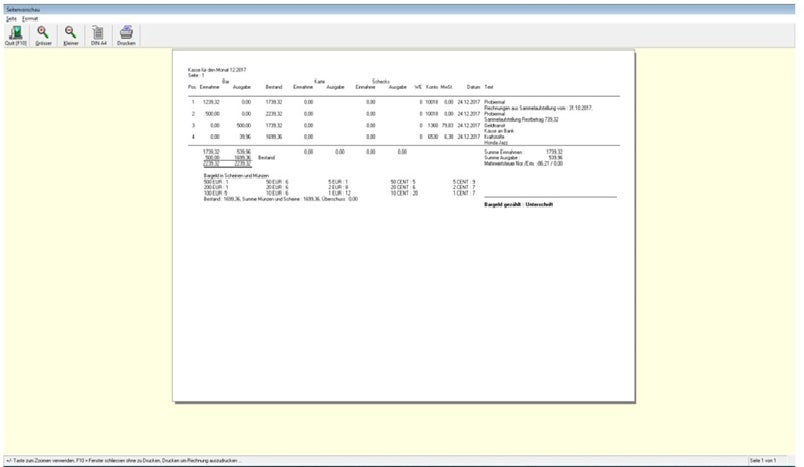Click the '50 CENT : 5' coin count

click(403, 182)
